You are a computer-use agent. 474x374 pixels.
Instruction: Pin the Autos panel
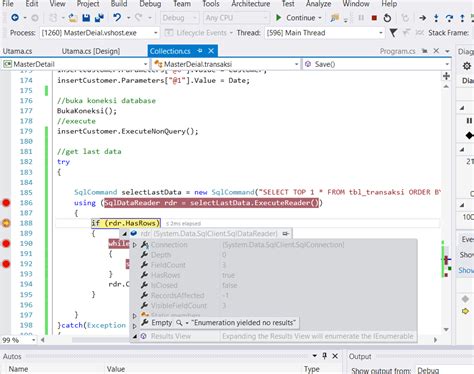point(325,356)
